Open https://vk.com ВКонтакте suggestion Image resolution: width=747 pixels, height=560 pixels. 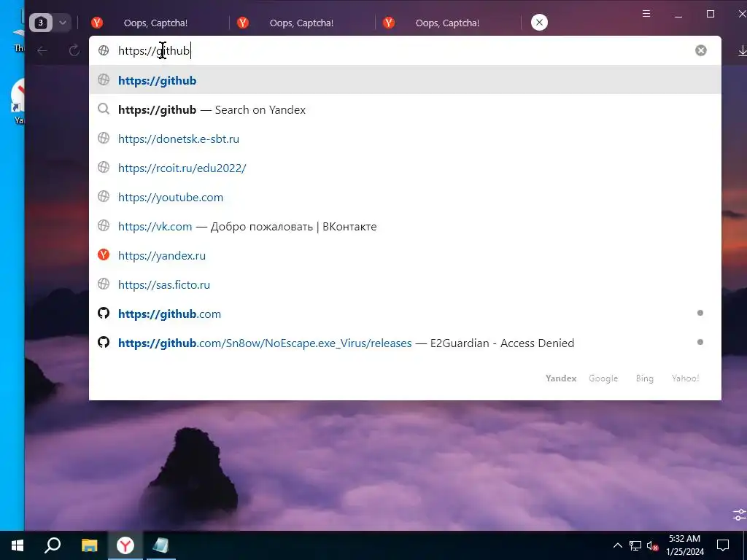405,226
